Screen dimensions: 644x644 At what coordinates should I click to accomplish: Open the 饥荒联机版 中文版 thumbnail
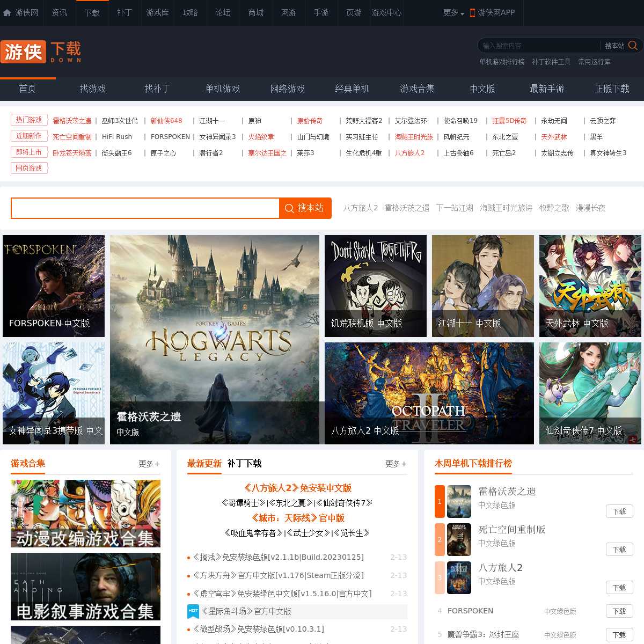click(376, 286)
